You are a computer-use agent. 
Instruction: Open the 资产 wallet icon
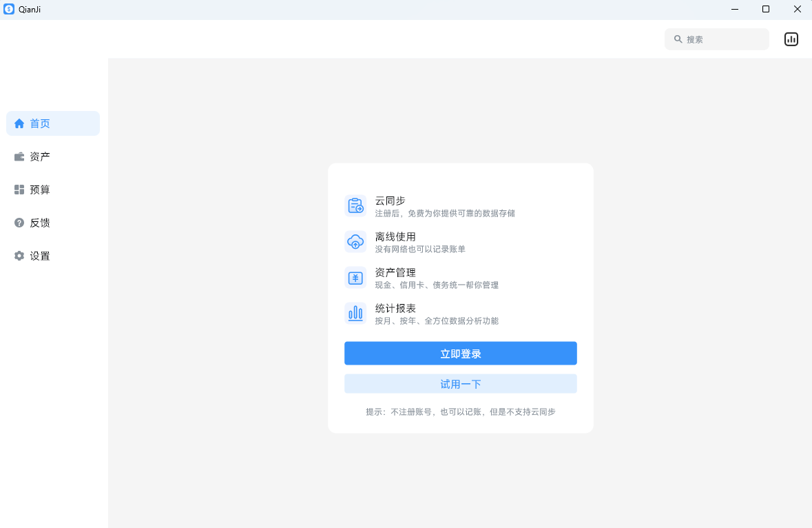(x=19, y=156)
